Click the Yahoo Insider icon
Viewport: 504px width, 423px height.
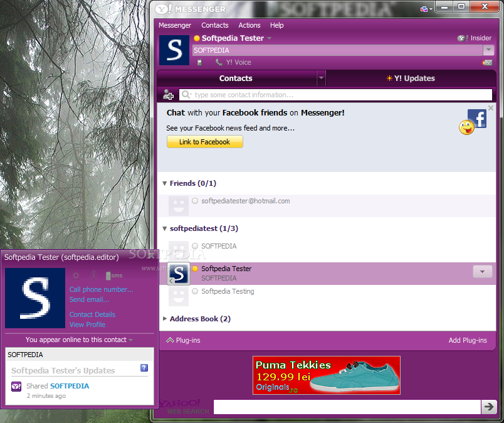point(463,38)
